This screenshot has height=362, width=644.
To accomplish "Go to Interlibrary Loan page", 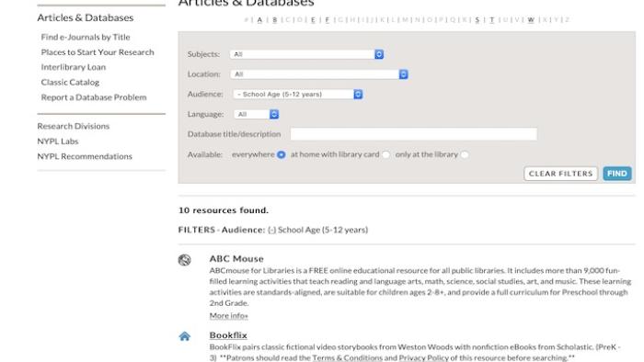I will click(x=73, y=67).
